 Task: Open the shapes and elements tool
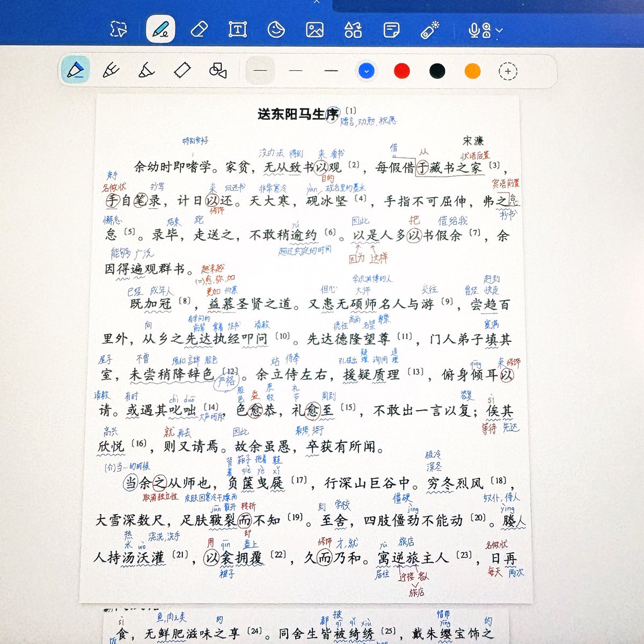tap(353, 30)
